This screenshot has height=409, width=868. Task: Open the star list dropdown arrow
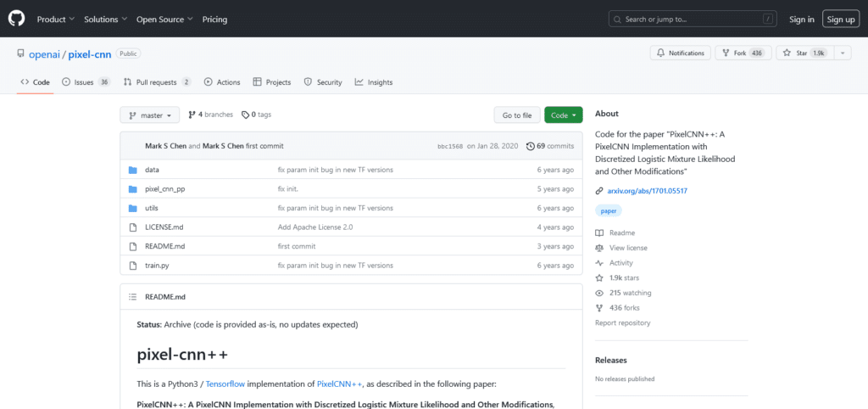(x=842, y=53)
